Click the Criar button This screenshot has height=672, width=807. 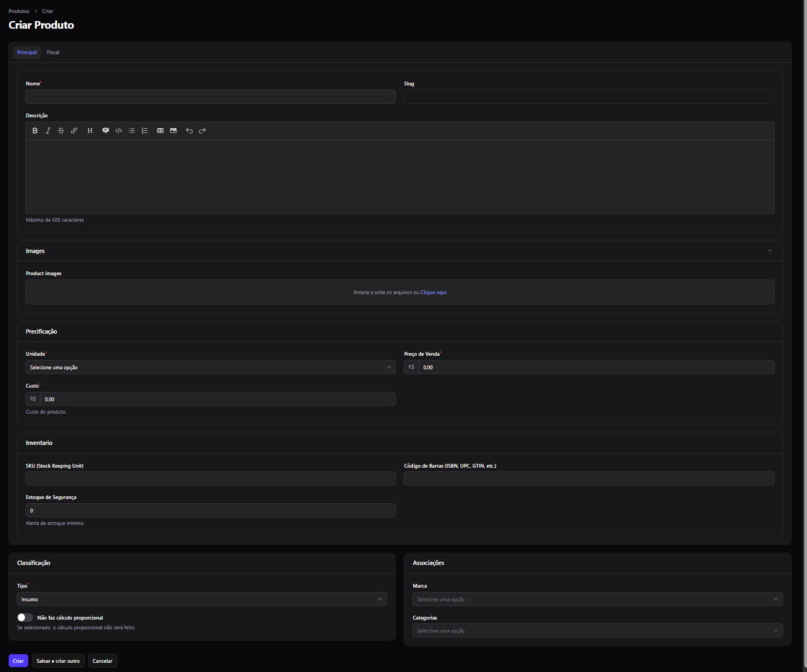pyautogui.click(x=18, y=661)
